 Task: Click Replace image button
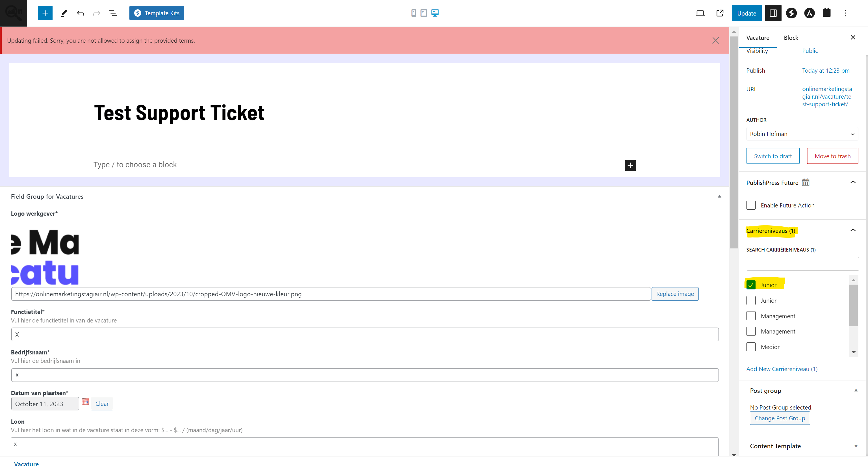point(674,294)
